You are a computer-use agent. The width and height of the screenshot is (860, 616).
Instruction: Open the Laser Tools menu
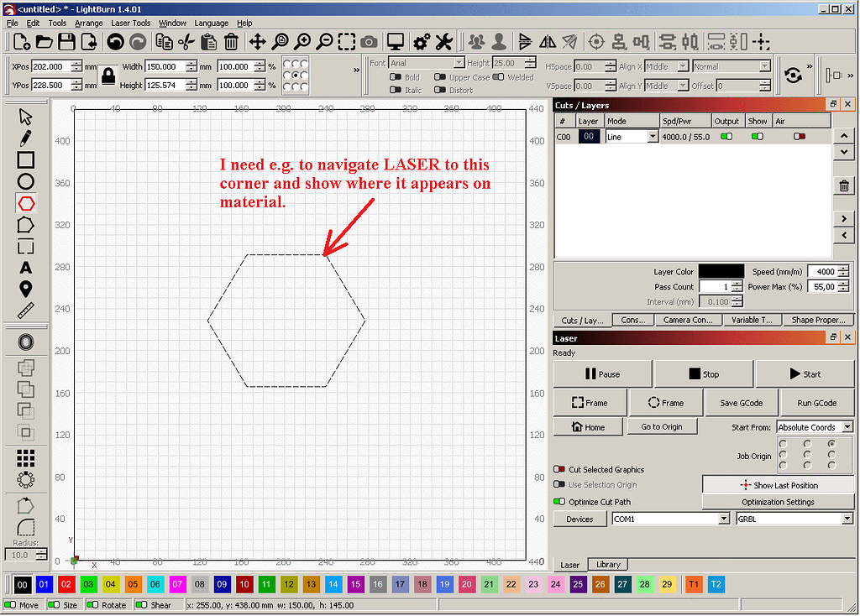[130, 23]
